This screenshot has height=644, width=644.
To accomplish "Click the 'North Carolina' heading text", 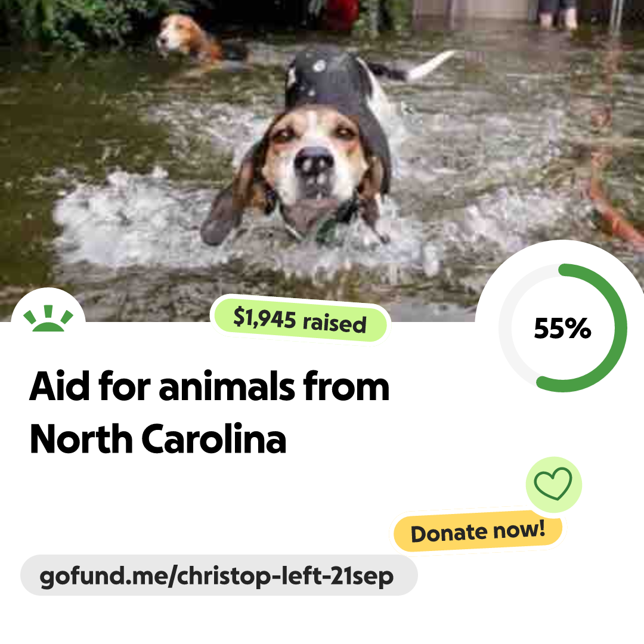I will tap(157, 439).
